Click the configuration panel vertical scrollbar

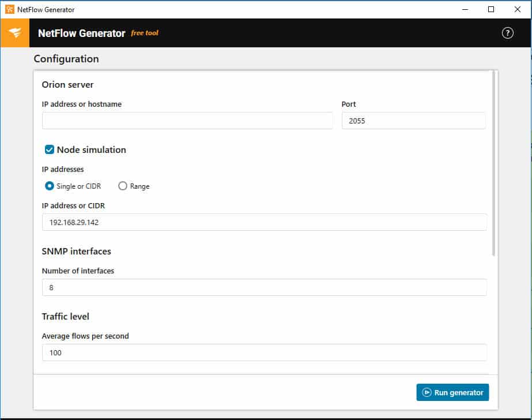[x=493, y=163]
